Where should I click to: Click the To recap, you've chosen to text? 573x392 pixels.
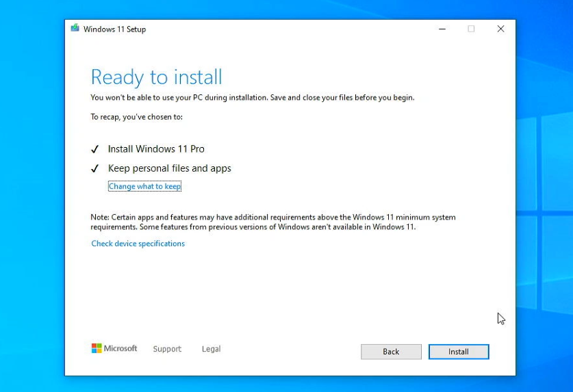point(137,117)
